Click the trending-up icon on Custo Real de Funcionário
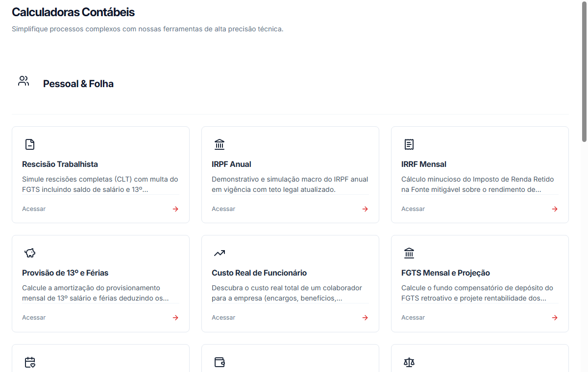This screenshot has height=372, width=588. coord(220,253)
